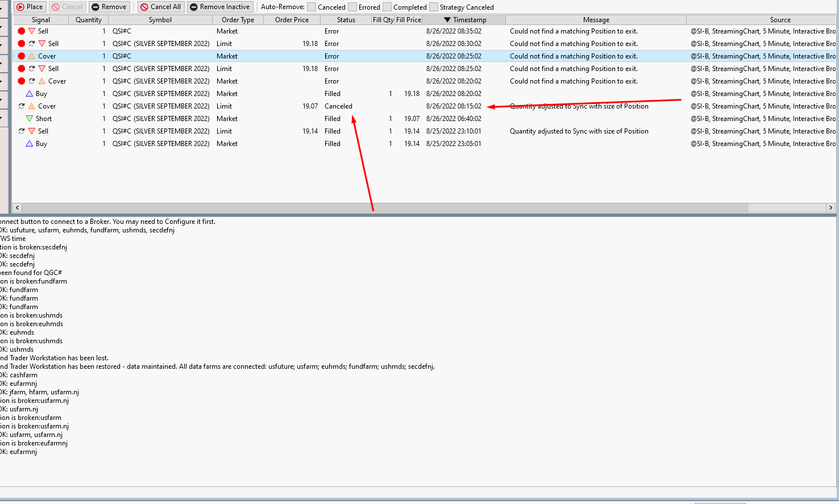Click the red error icon on 08:20:02 Cover row

pos(22,81)
